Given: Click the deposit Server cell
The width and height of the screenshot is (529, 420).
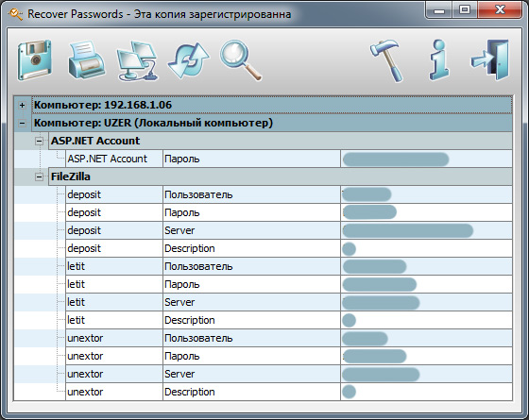Looking at the screenshot, I should click(x=251, y=230).
